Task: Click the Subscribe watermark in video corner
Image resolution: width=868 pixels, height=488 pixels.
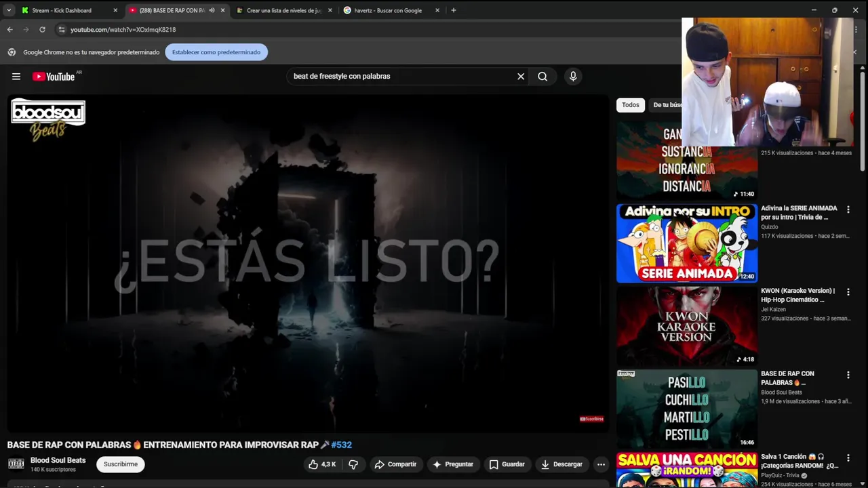Action: coord(591,419)
